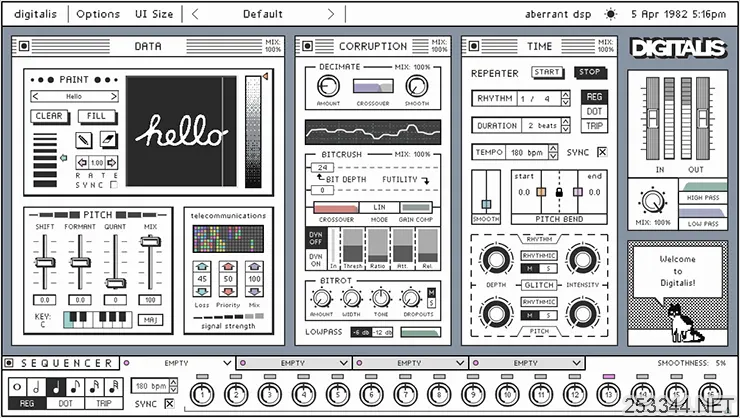The width and height of the screenshot is (740, 418).
Task: Click the pitch MIX slider handle
Action: 151,242
